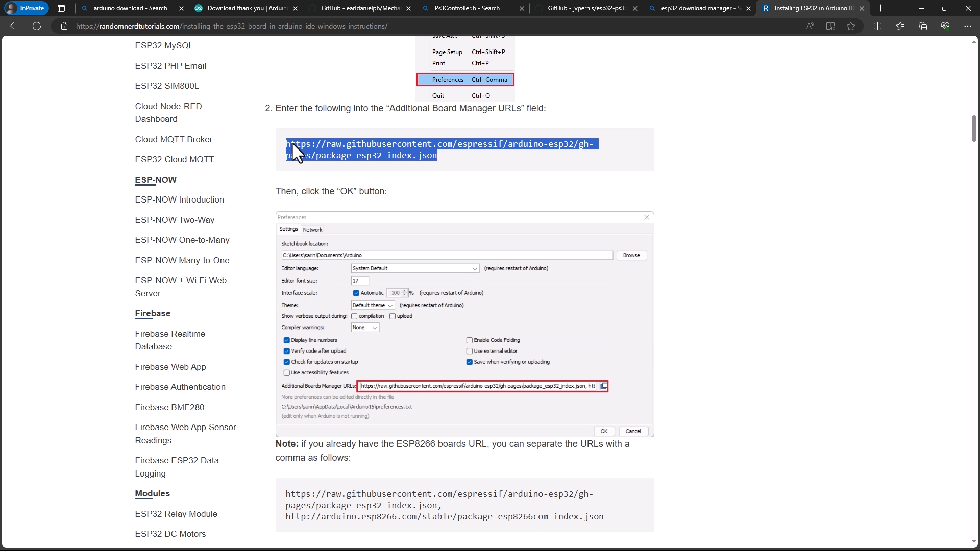Open Read aloud icon in address bar
Viewport: 980px width, 551px height.
tap(810, 26)
